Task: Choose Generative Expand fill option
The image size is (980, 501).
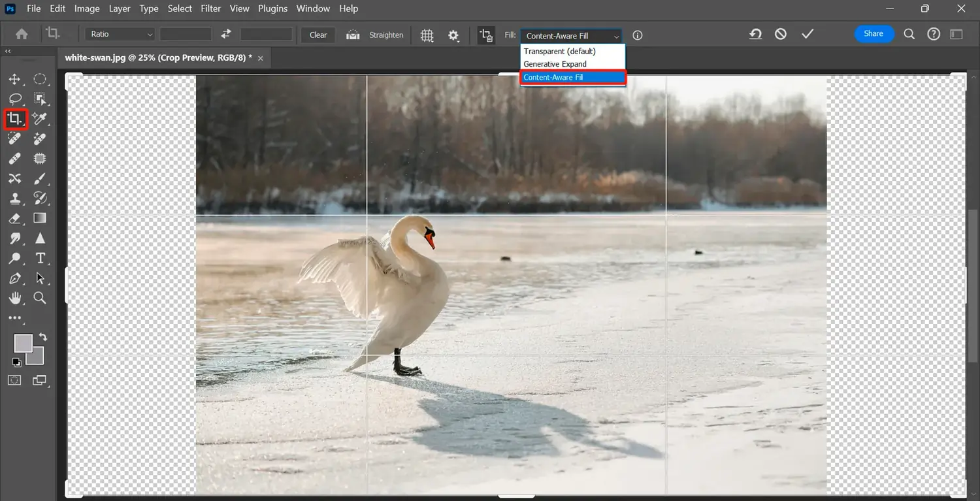Action: point(573,64)
